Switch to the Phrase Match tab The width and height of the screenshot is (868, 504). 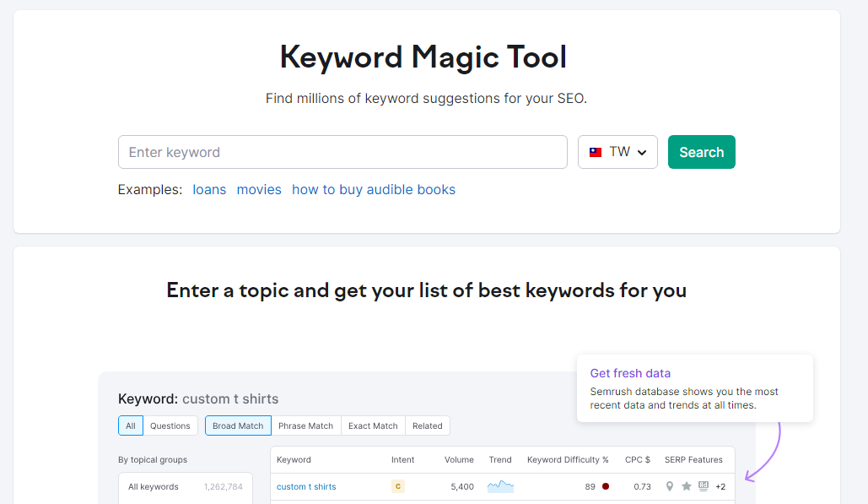click(305, 425)
